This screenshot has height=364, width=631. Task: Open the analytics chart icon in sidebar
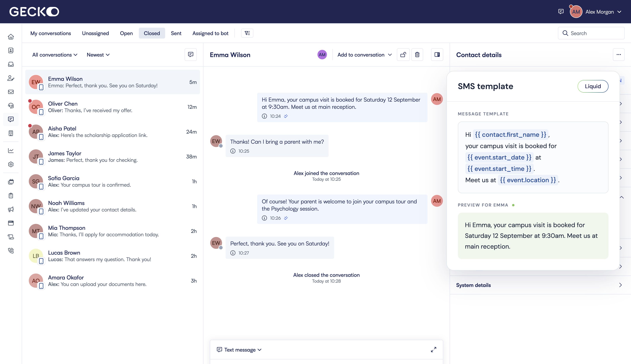[11, 151]
